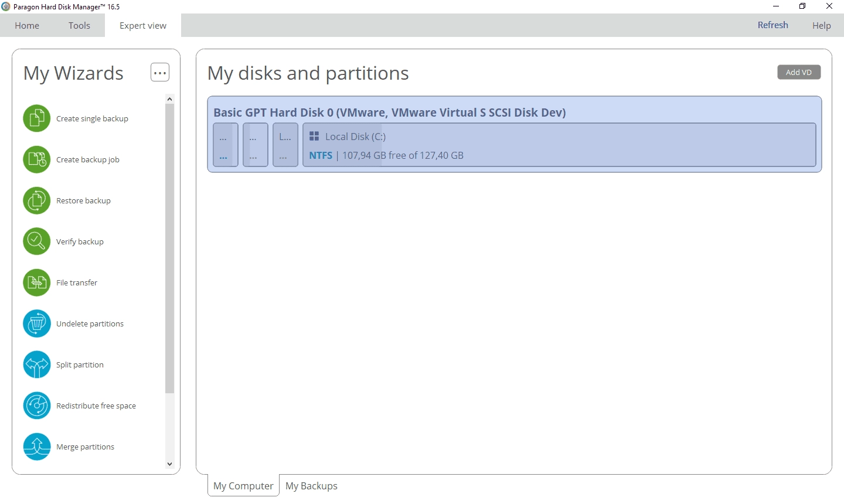Click the Redistribute free space icon

[37, 406]
